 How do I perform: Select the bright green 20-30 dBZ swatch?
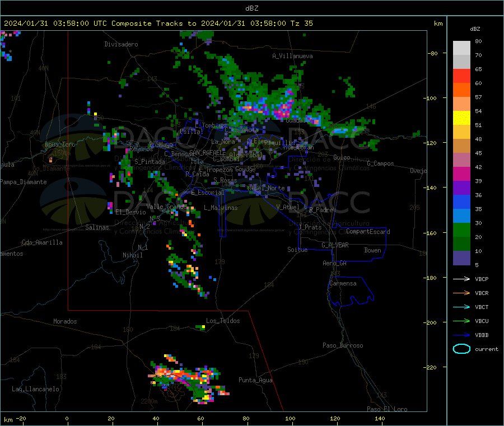point(461,230)
